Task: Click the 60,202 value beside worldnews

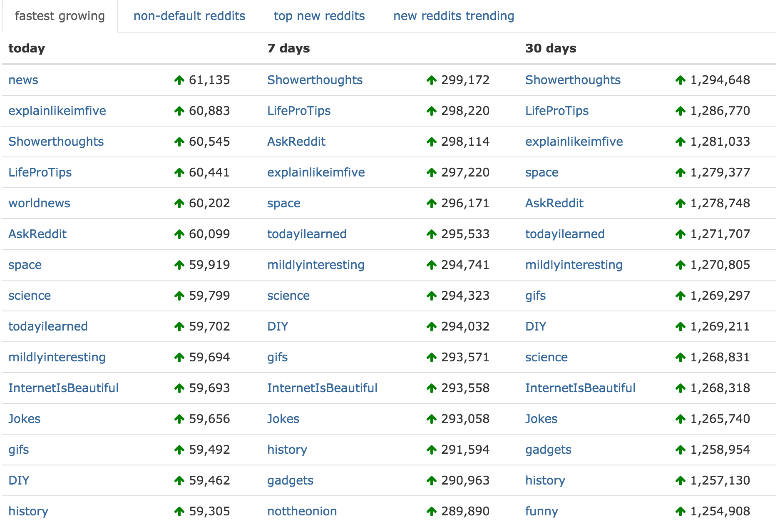Action: (x=209, y=203)
